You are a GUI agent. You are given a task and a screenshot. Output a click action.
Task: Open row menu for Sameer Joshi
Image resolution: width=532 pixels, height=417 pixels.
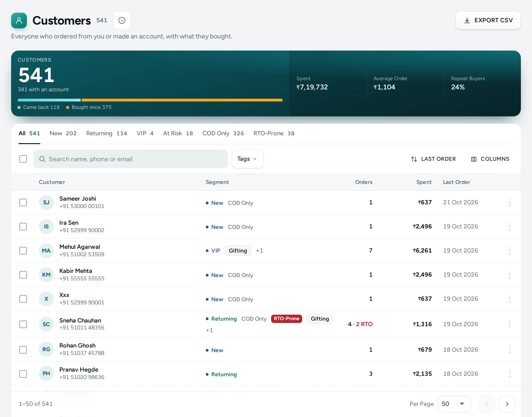click(x=510, y=202)
